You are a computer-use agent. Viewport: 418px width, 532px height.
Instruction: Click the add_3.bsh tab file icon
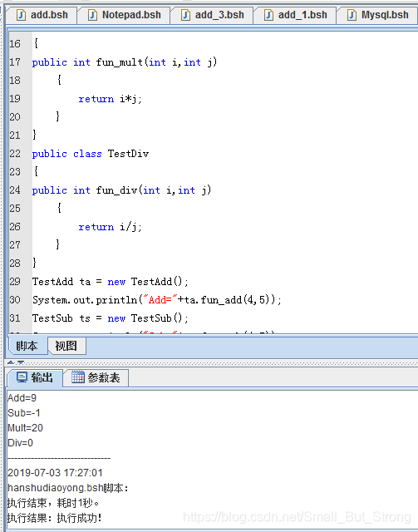point(185,15)
